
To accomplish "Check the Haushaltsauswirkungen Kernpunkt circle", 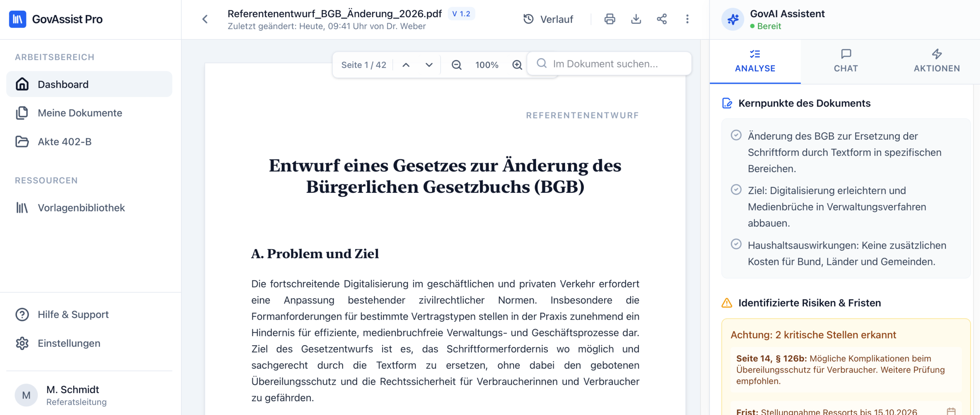I will [736, 244].
